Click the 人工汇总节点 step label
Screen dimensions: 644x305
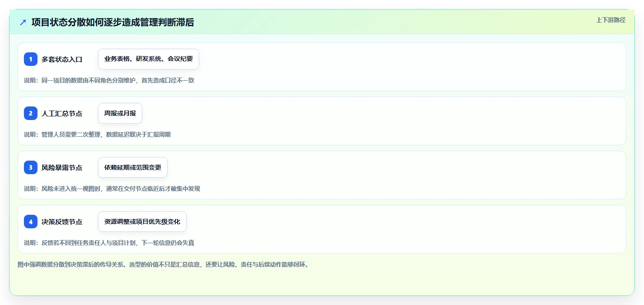(x=62, y=113)
